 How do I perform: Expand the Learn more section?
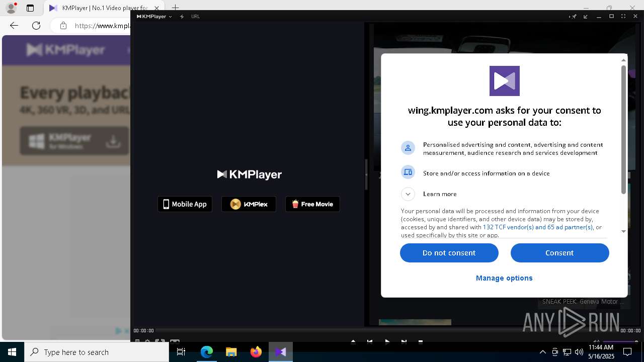[408, 194]
